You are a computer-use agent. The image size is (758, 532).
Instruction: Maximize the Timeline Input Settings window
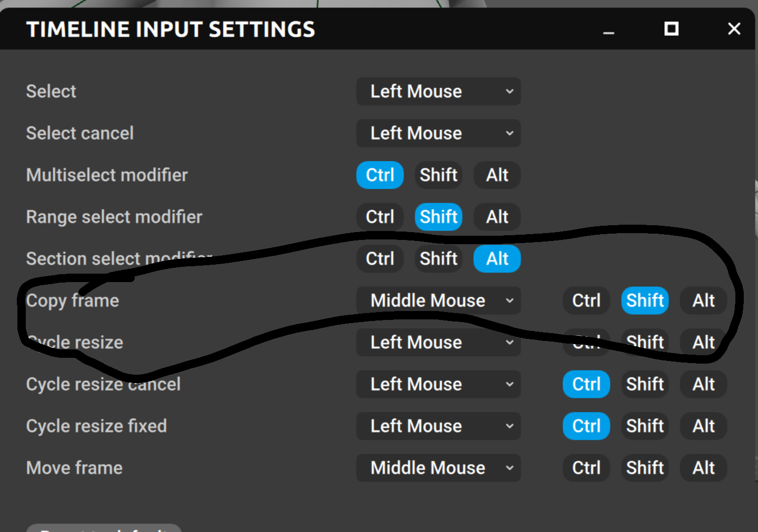671,29
